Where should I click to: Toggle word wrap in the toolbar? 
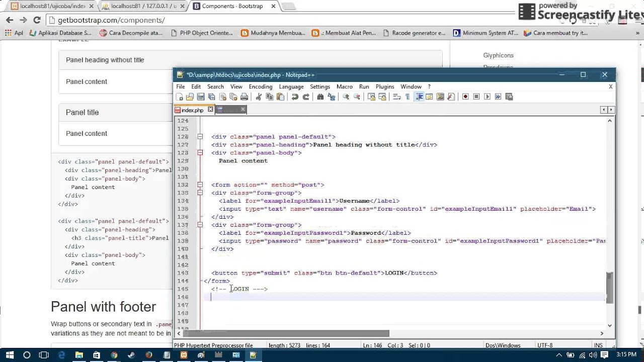click(x=396, y=97)
